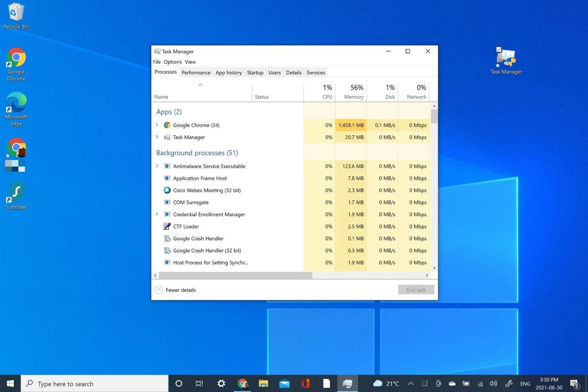This screenshot has width=588, height=392.
Task: Sort by Status column header
Action: tap(278, 92)
